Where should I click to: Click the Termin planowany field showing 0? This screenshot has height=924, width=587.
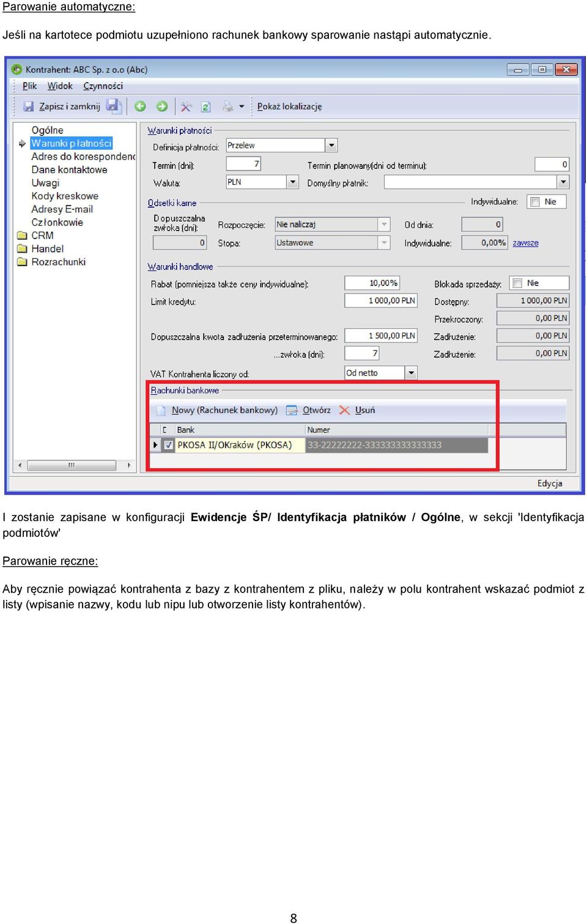552,164
